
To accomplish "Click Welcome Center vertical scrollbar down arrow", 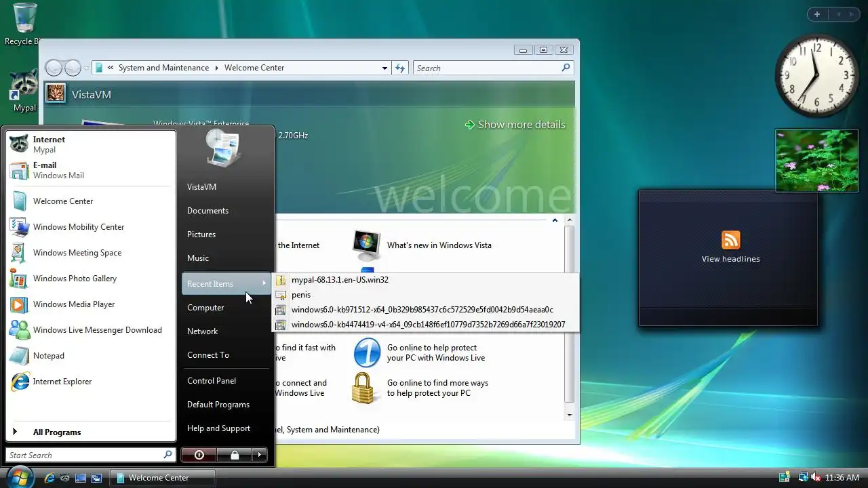I will [x=570, y=415].
